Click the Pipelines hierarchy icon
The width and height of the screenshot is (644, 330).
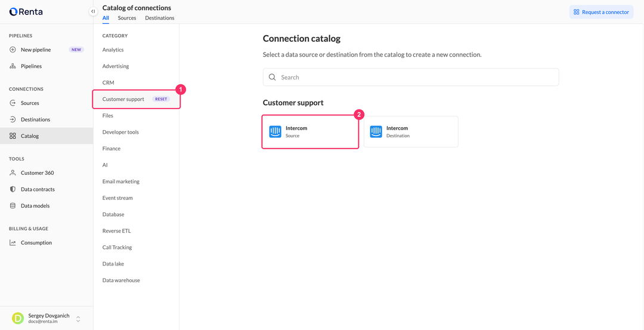click(13, 66)
